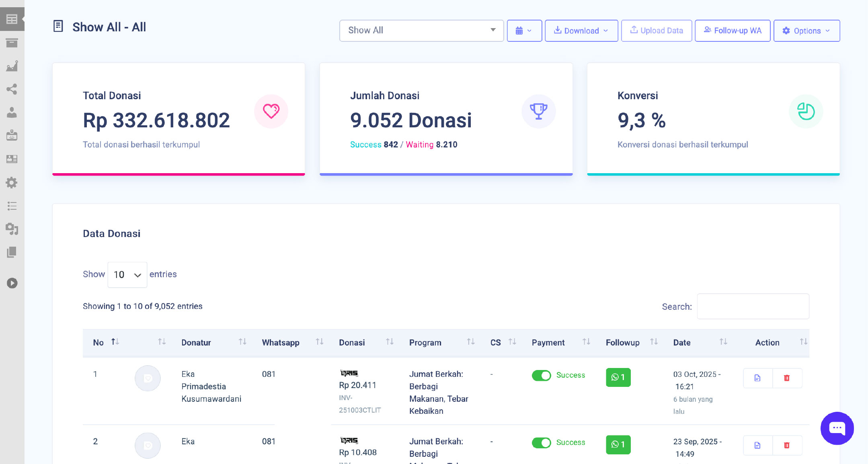This screenshot has height=464, width=868.
Task: Click the Follow-up WA button
Action: pyautogui.click(x=732, y=31)
